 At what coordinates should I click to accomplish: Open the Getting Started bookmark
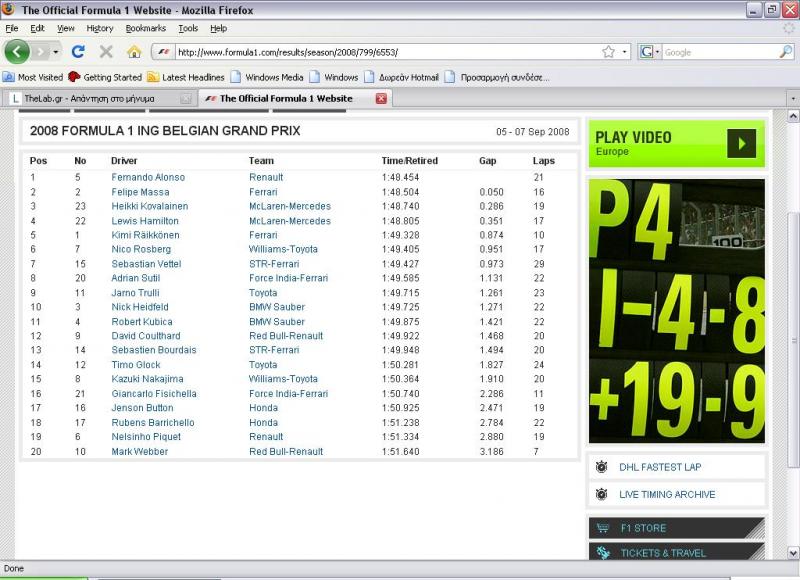[105, 78]
